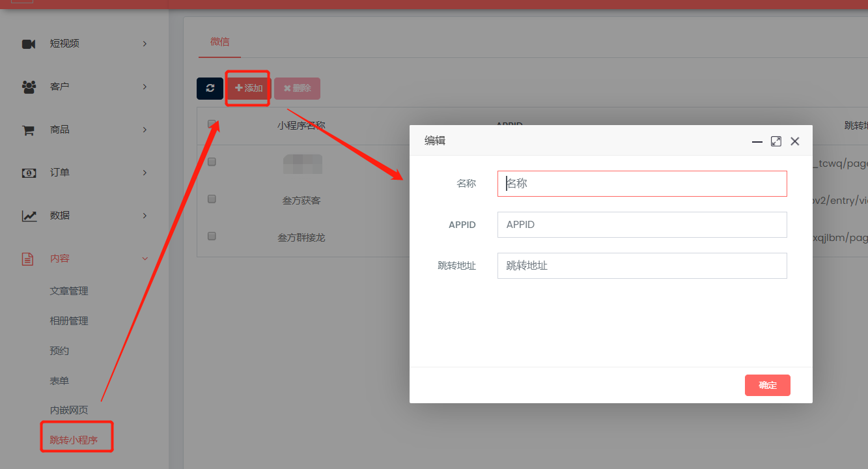Check the first row's checkbox with blurred name

[x=212, y=162]
